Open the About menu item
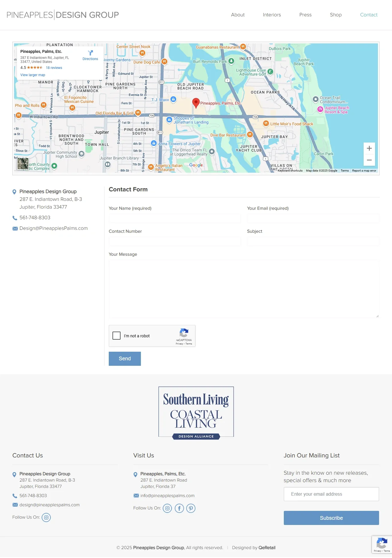 tap(238, 15)
